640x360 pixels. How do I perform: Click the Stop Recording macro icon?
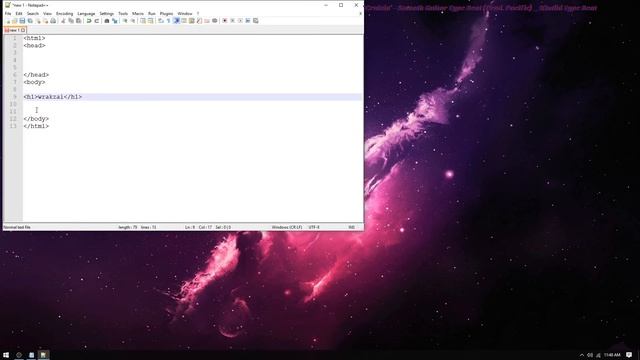pyautogui.click(x=232, y=21)
